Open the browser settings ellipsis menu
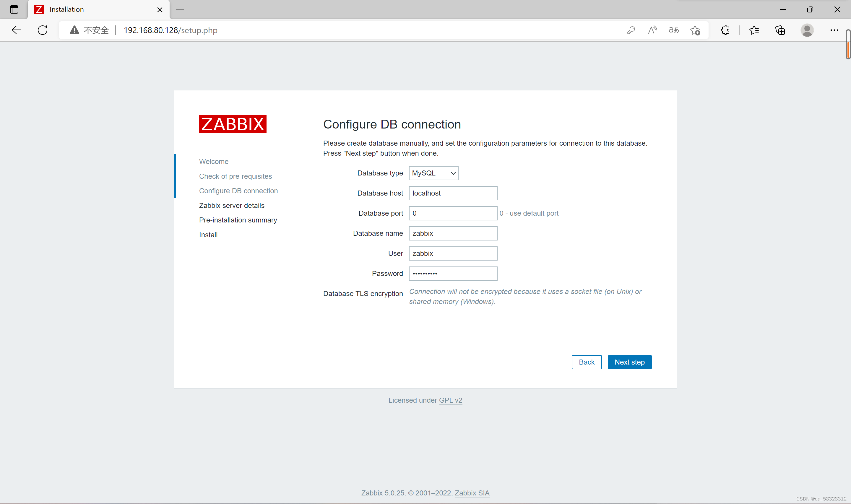 (x=834, y=30)
